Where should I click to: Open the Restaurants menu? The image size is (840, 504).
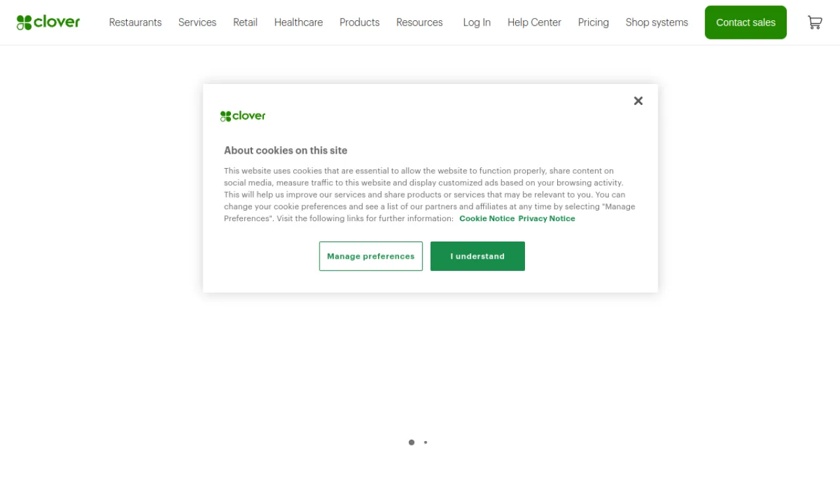[x=135, y=22]
